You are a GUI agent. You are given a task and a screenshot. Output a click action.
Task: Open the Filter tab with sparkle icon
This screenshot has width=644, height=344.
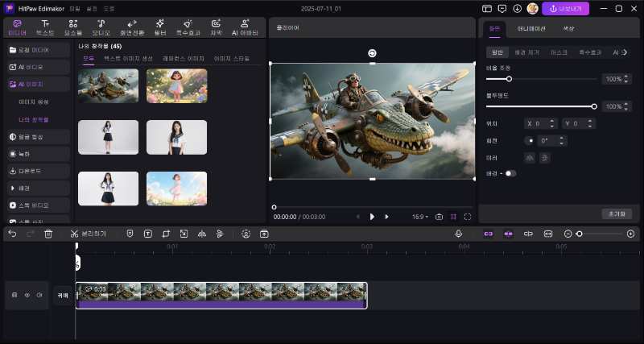click(160, 27)
